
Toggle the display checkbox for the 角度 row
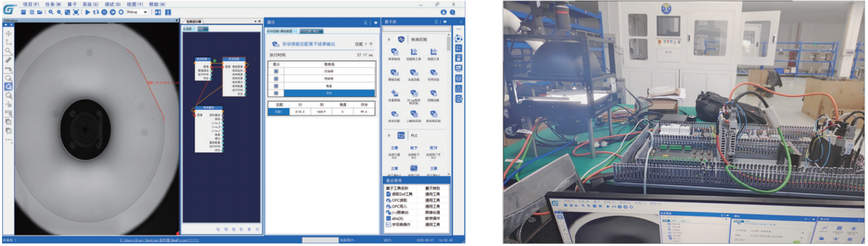click(x=276, y=86)
